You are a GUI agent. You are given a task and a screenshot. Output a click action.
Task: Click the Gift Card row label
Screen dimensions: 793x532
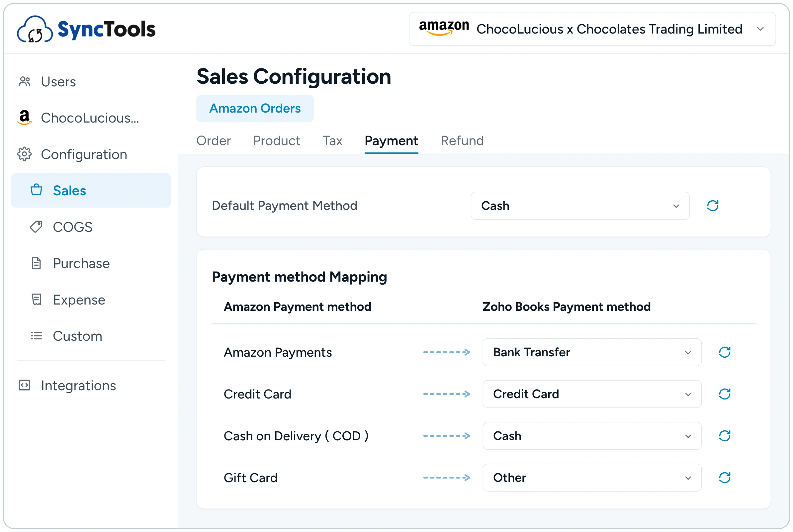[x=251, y=478]
